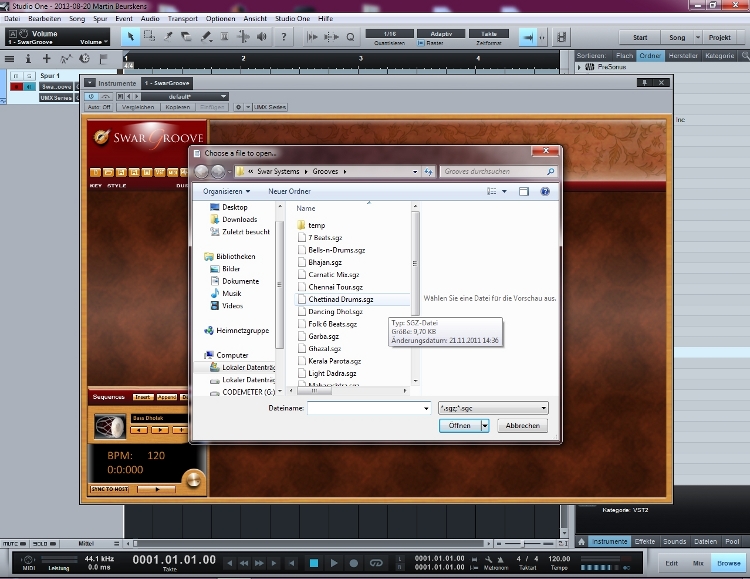Add a track with the plus icon
750x579 pixels.
[46, 59]
